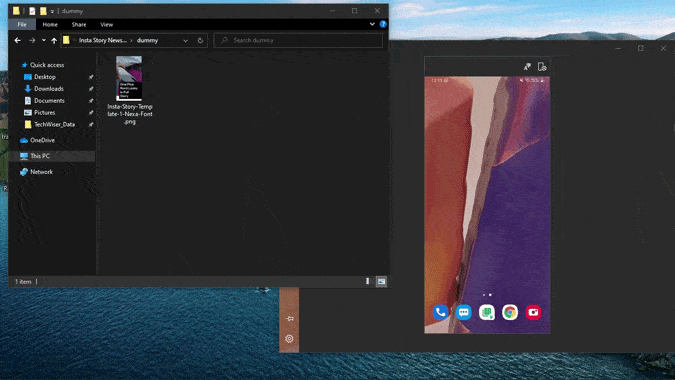Expand the address bar history dropdown
675x380 pixels.
(x=186, y=40)
